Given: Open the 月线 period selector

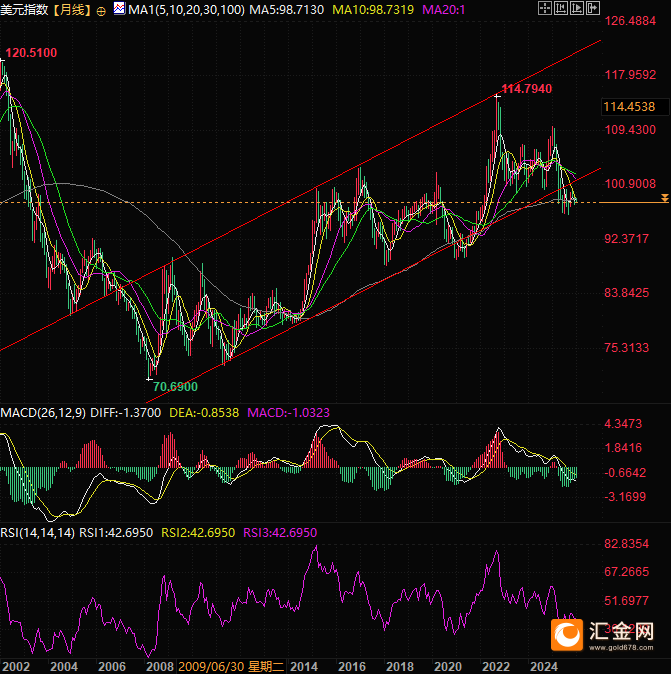Looking at the screenshot, I should tap(70, 9).
